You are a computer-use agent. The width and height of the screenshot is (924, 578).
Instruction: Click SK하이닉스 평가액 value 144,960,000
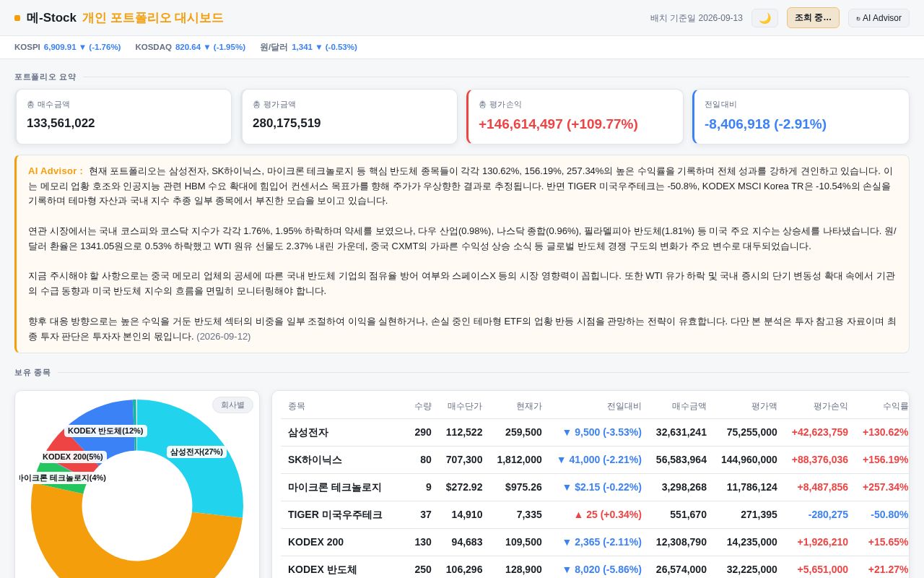tap(749, 460)
